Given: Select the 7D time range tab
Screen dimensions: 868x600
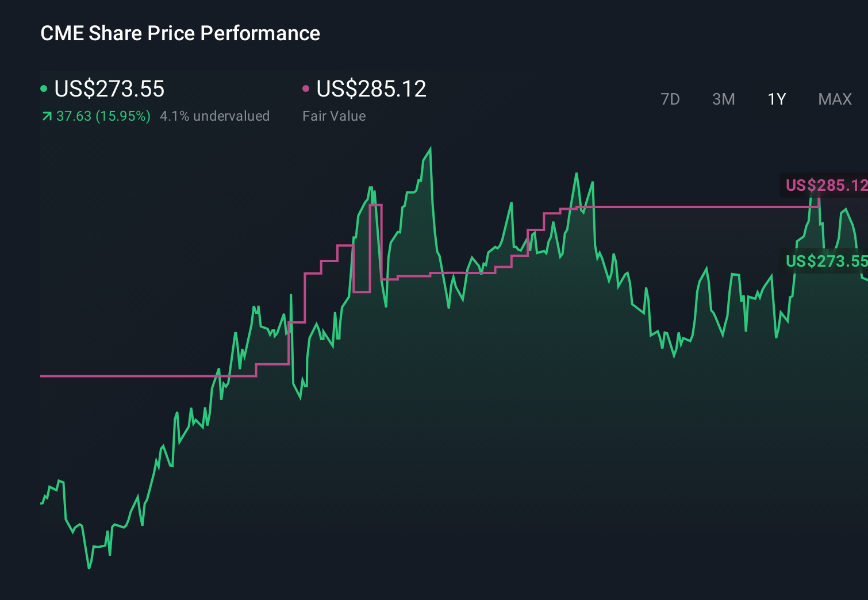Looking at the screenshot, I should click(x=671, y=99).
